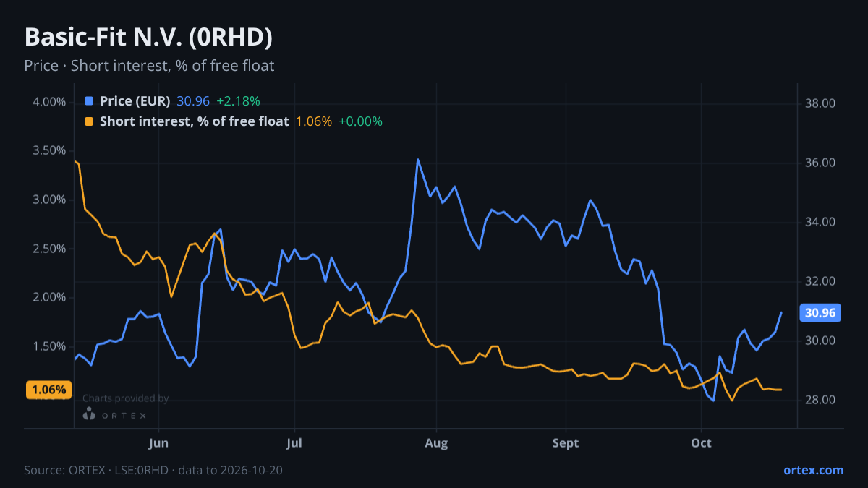Click the blue Price (EUR) legend swatch
This screenshot has height=488, width=868.
tap(89, 101)
